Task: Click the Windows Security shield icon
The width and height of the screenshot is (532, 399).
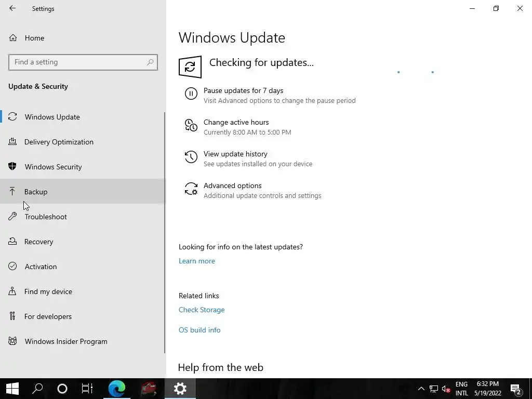Action: pyautogui.click(x=12, y=166)
